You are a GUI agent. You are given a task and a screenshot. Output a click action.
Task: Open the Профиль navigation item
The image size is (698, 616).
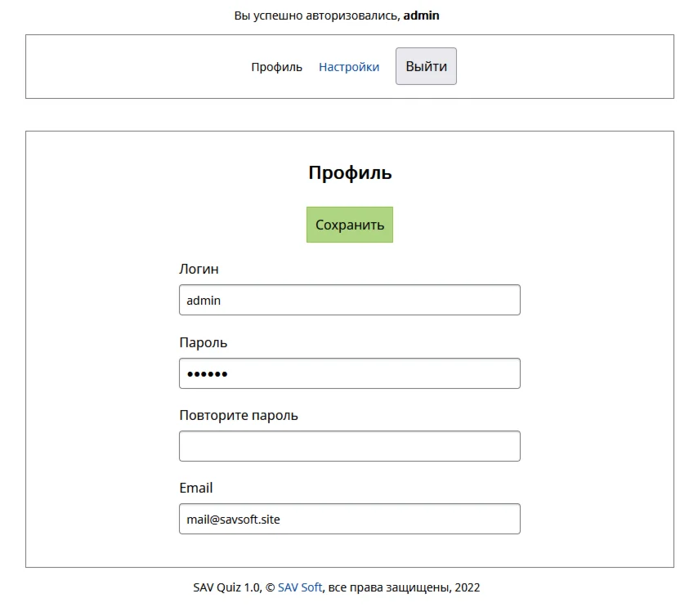coord(276,67)
